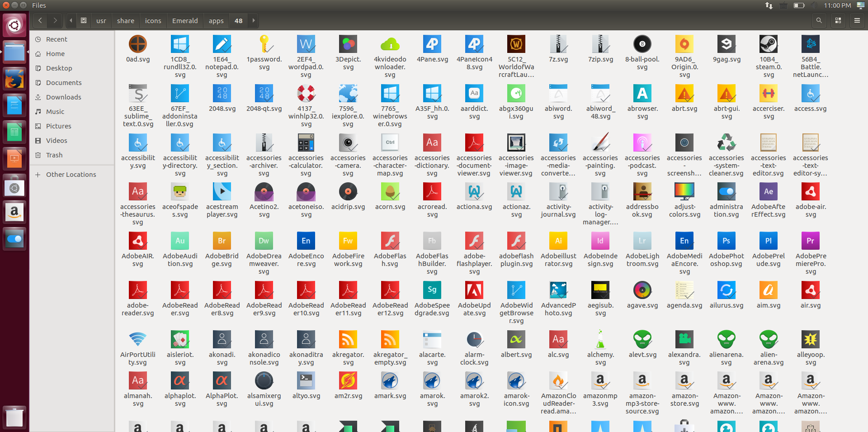Navigate to the Emerald path segment
Screen dimensions: 868x432
pyautogui.click(x=185, y=20)
